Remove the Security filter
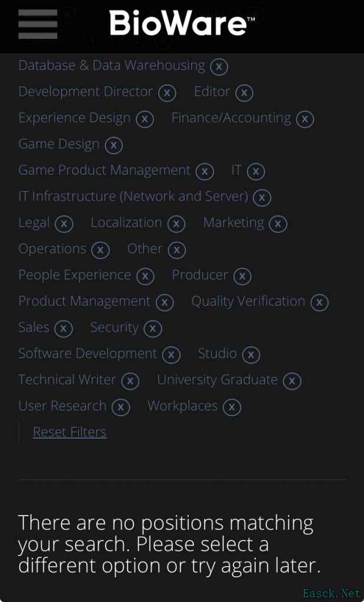The image size is (364, 602). [152, 329]
